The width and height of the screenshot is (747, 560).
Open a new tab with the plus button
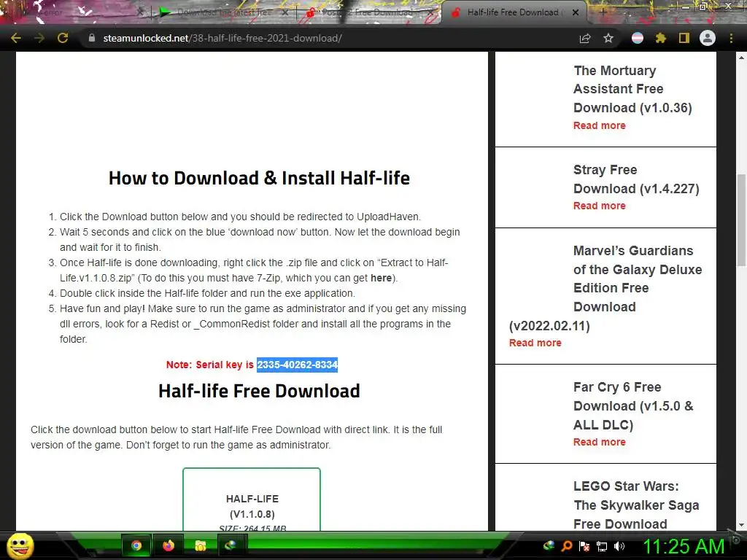[x=603, y=12]
